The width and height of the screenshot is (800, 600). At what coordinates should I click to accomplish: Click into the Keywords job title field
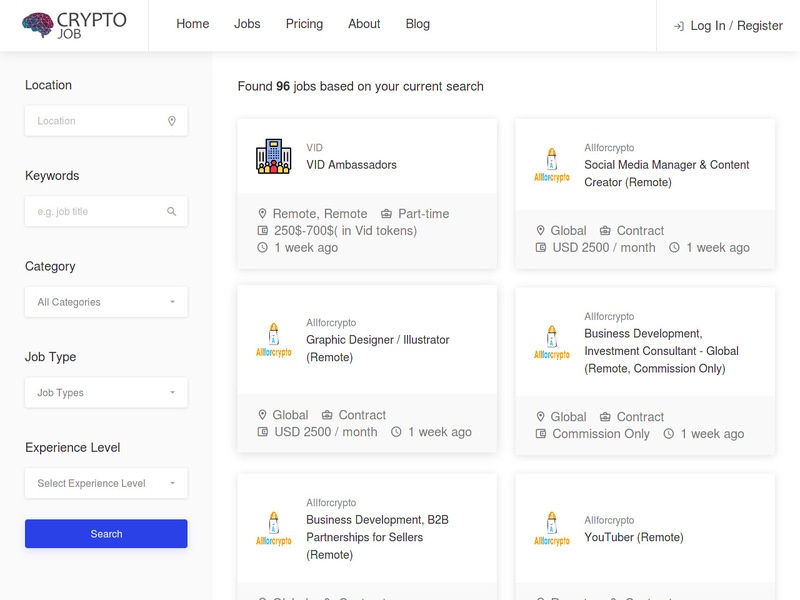click(x=97, y=212)
